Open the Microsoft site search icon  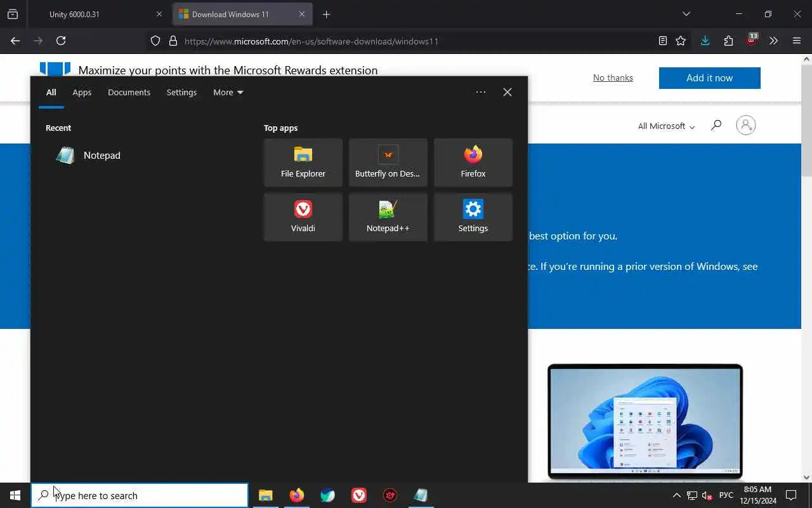pyautogui.click(x=716, y=125)
